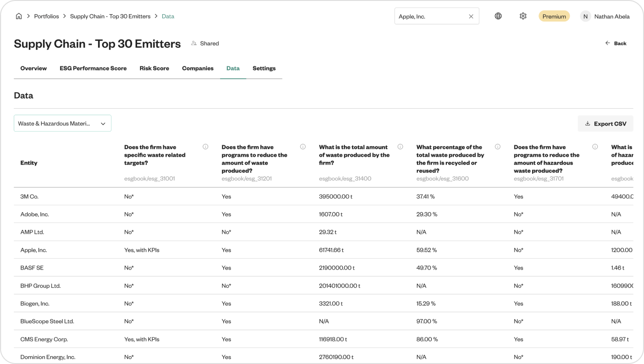644x364 pixels.
Task: Select the CMS Energy Corp. entity
Action: pyautogui.click(x=44, y=339)
